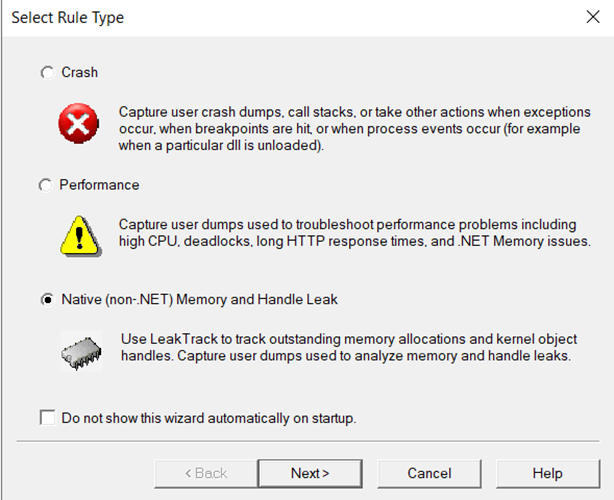Click the Crash option label text
Image resolution: width=614 pixels, height=500 pixels.
coord(80,73)
